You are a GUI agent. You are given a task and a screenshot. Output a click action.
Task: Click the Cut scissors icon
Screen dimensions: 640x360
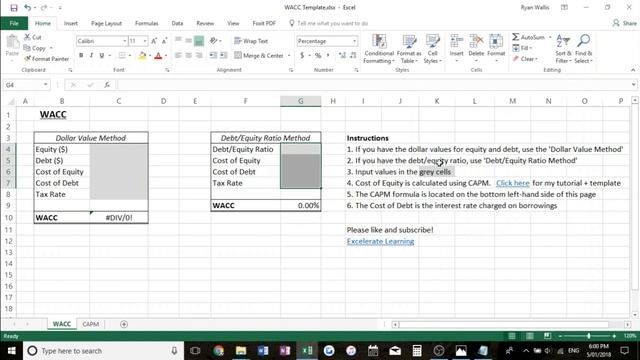27,37
